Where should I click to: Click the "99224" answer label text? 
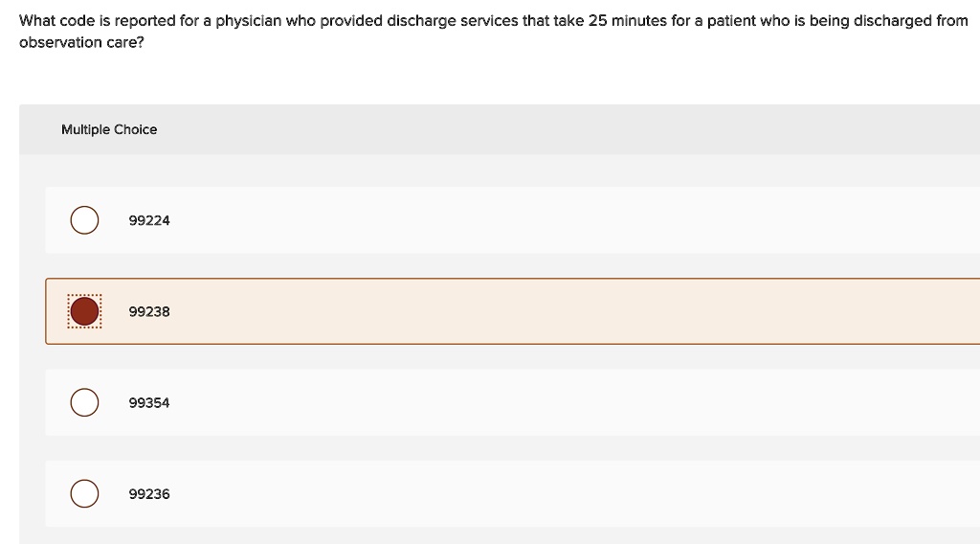(149, 220)
